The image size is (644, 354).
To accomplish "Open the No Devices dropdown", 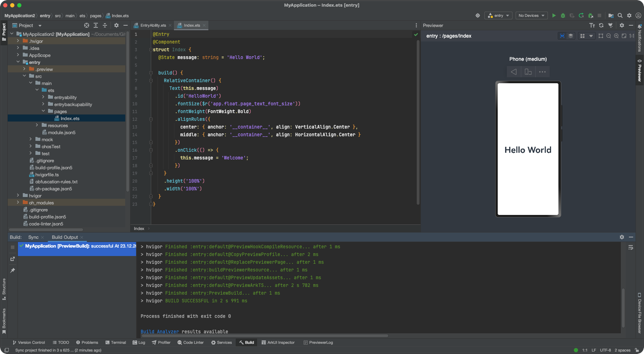I will [x=531, y=15].
